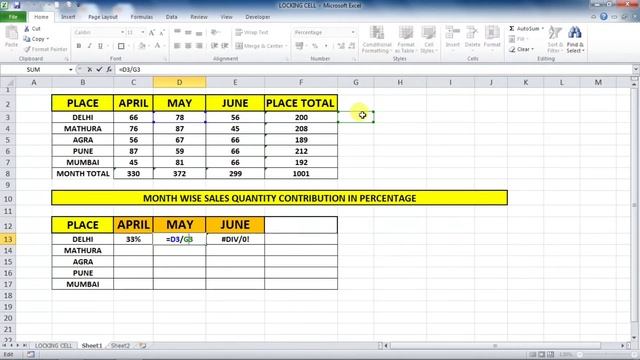This screenshot has width=640, height=360.
Task: Click the Orientation icon
Action: click(215, 32)
